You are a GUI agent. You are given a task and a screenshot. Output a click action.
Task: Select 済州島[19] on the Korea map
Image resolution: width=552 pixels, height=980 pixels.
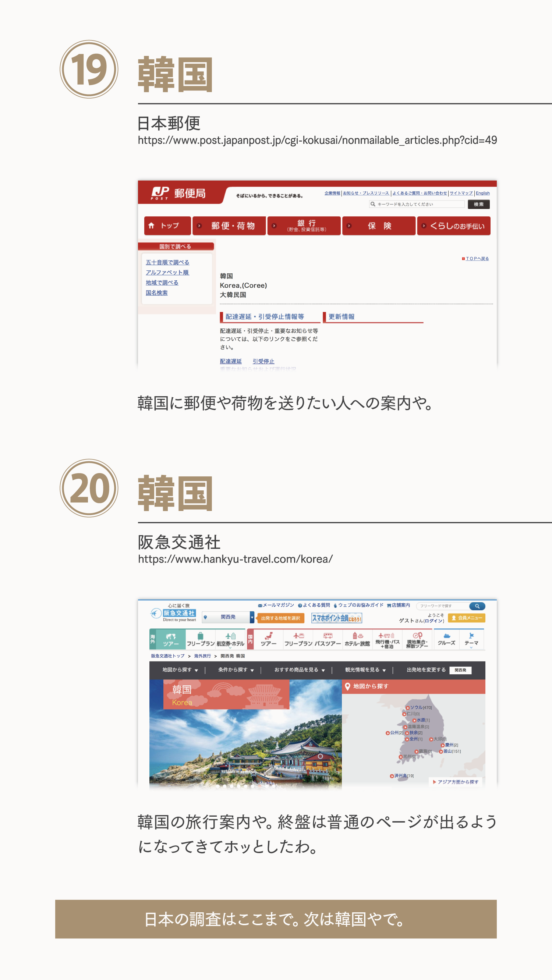[x=401, y=776]
